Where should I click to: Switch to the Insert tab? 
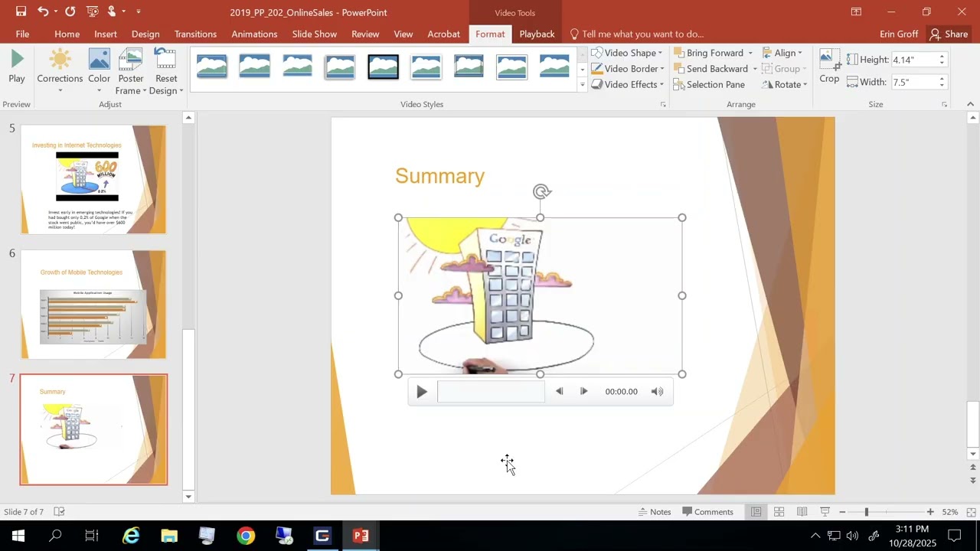tap(106, 34)
